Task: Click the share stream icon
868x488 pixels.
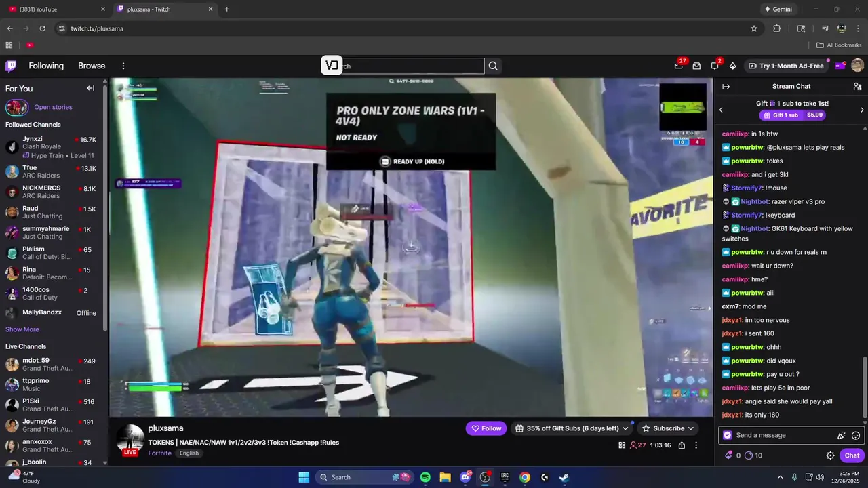Action: (x=682, y=445)
